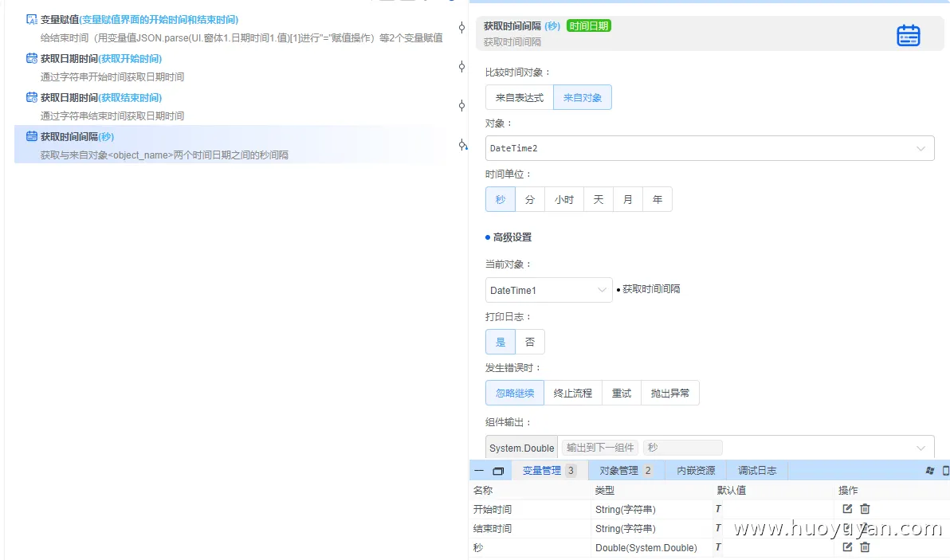Set time unit to 分
Viewport: 950px width, 560px height.
click(530, 199)
